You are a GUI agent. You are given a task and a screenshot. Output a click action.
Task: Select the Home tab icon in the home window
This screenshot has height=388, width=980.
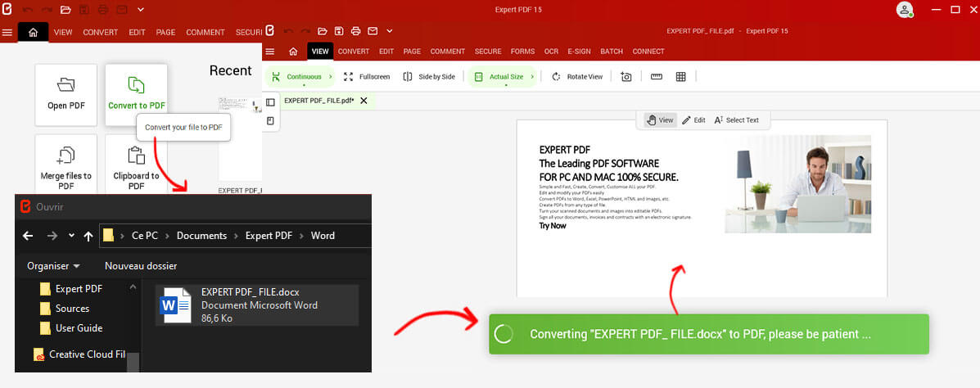[33, 33]
